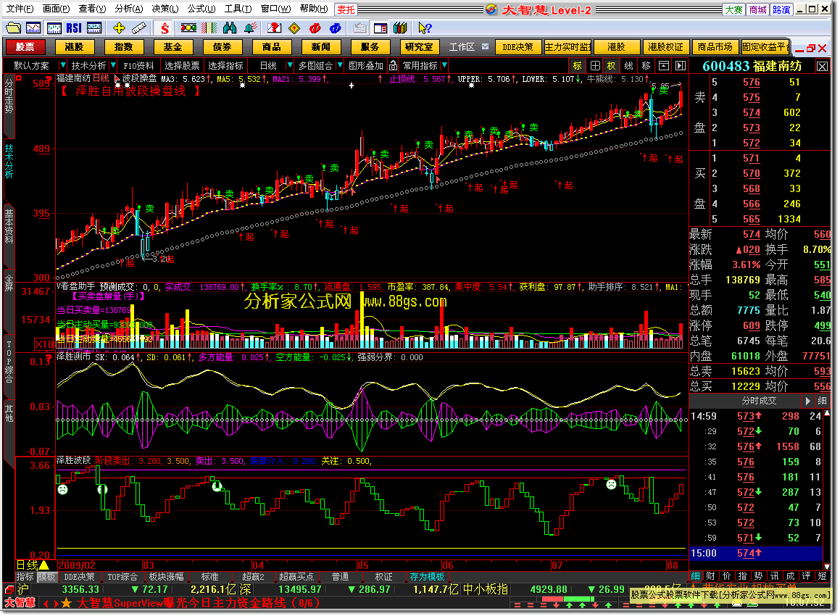Click the 路演 button
840x616 pixels.
point(781,9)
